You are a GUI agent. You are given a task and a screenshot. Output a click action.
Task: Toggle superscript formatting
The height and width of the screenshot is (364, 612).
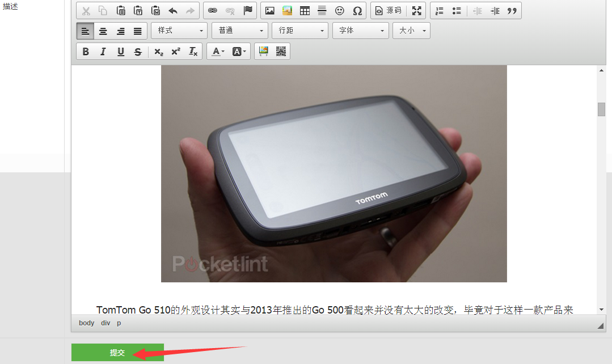tap(176, 52)
